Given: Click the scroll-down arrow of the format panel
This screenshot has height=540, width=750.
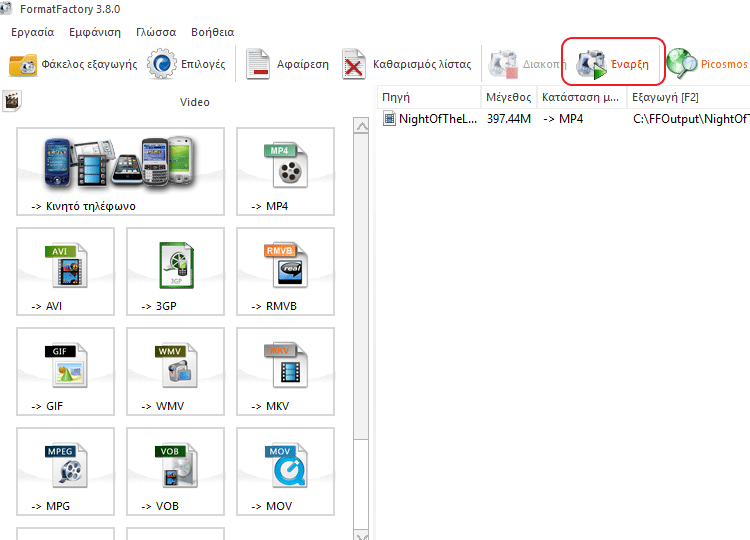Looking at the screenshot, I should tap(362, 534).
